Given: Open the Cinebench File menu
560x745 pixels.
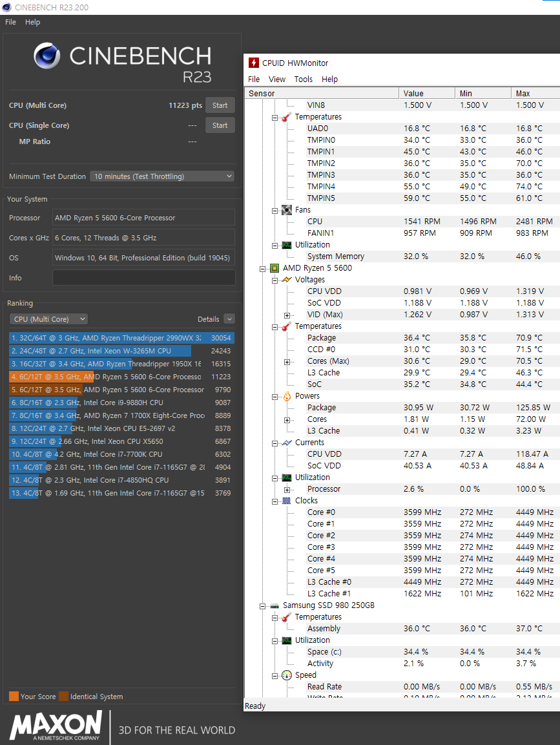Looking at the screenshot, I should click(x=10, y=22).
